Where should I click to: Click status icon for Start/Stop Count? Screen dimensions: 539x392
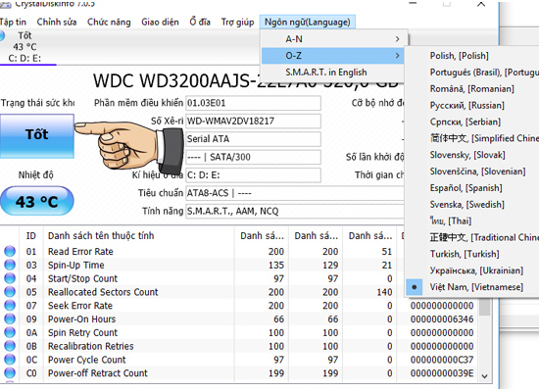pyautogui.click(x=10, y=278)
